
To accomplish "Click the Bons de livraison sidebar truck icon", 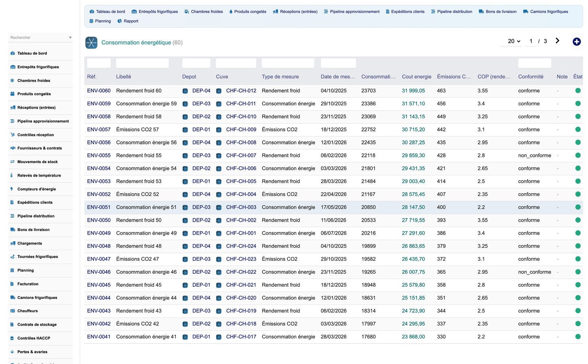I will pyautogui.click(x=13, y=230).
